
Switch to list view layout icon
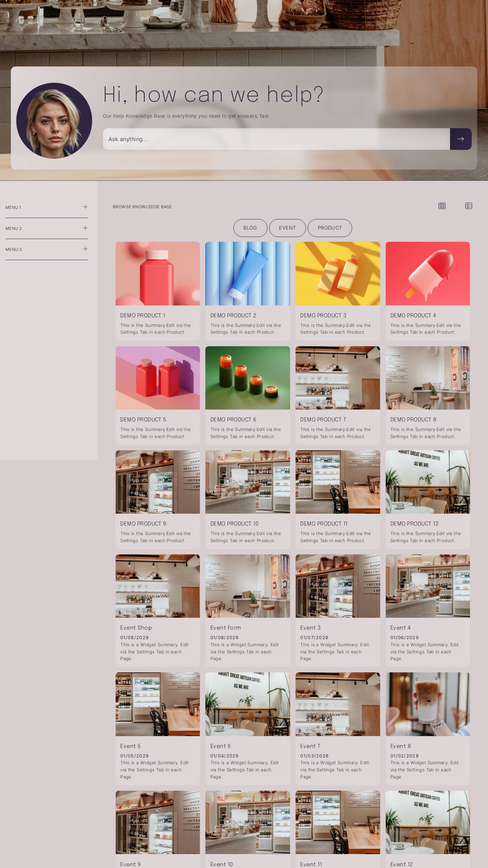coord(469,206)
